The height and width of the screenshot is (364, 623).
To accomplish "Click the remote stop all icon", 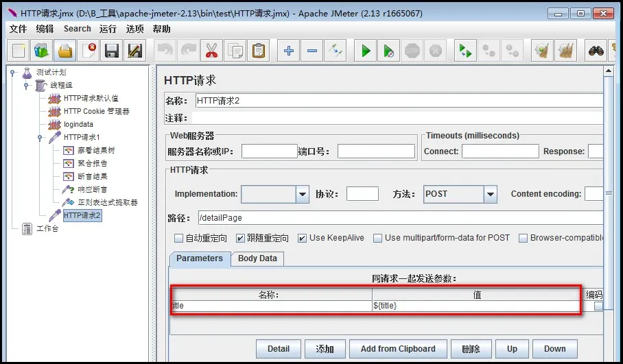I will tap(489, 51).
